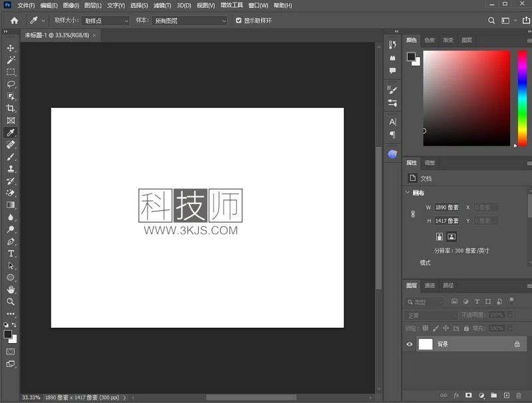Select the Crop tool
Viewport: 532px width, 403px height.
tap(11, 108)
